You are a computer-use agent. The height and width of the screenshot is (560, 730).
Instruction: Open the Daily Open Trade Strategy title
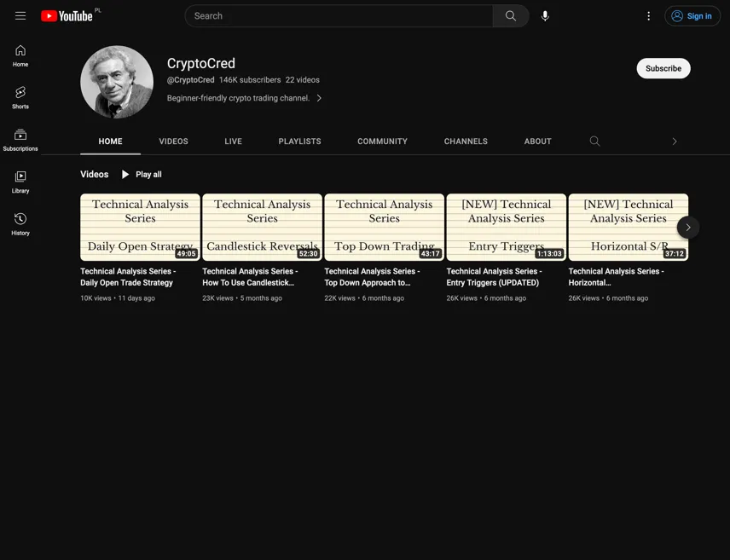pos(129,277)
